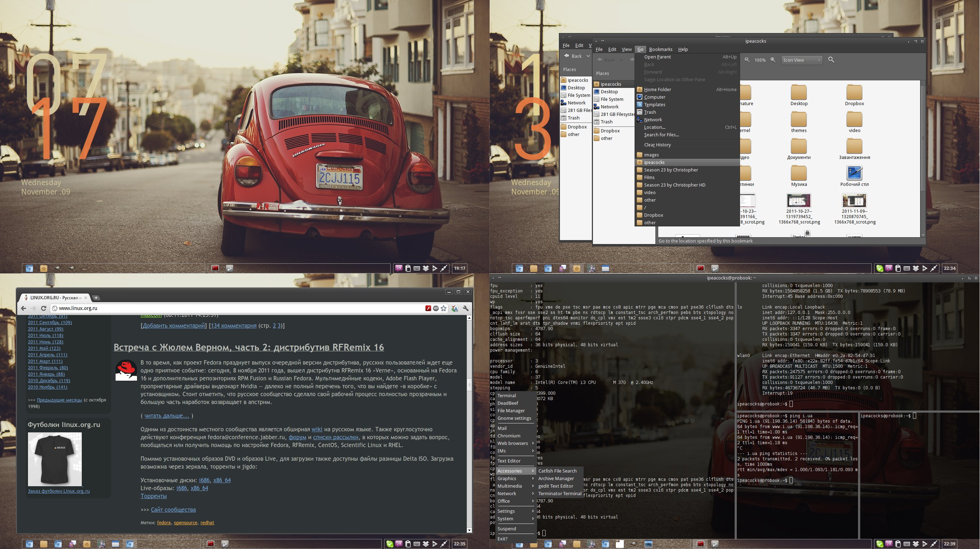This screenshot has width=980, height=549.
Task: Click the 22:34 panel clock
Action: coord(949,268)
